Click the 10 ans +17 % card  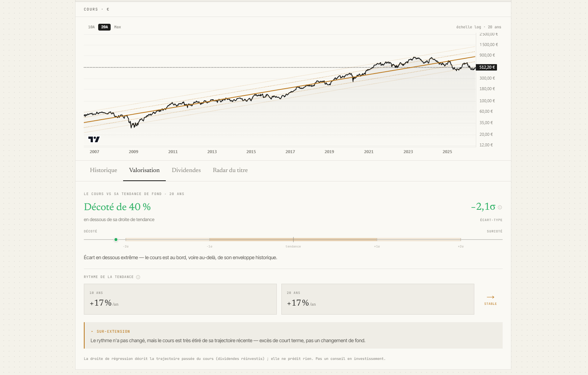(x=180, y=299)
